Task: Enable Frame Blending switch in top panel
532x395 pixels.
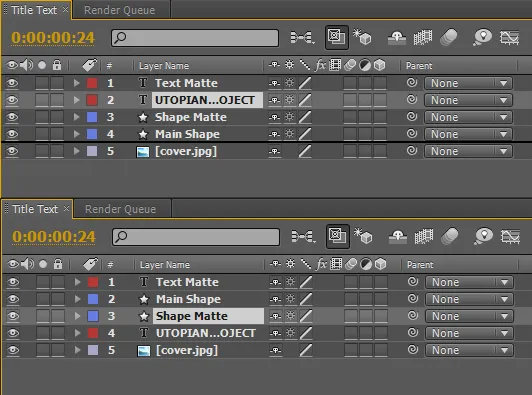Action: tap(423, 37)
